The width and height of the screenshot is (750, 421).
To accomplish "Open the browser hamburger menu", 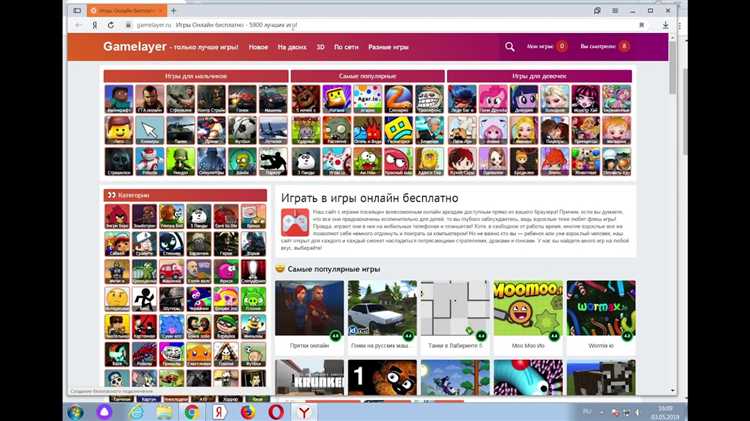I will pyautogui.click(x=615, y=10).
